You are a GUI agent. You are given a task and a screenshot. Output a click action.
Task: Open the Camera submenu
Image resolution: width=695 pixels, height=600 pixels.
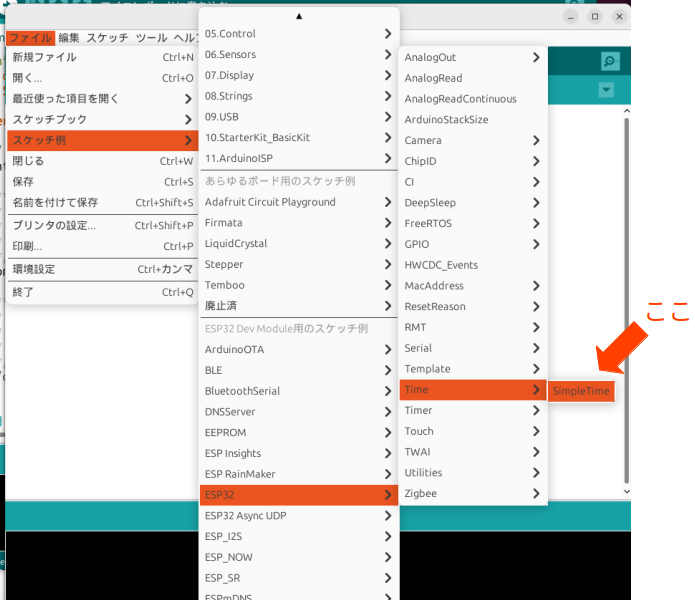pyautogui.click(x=473, y=140)
